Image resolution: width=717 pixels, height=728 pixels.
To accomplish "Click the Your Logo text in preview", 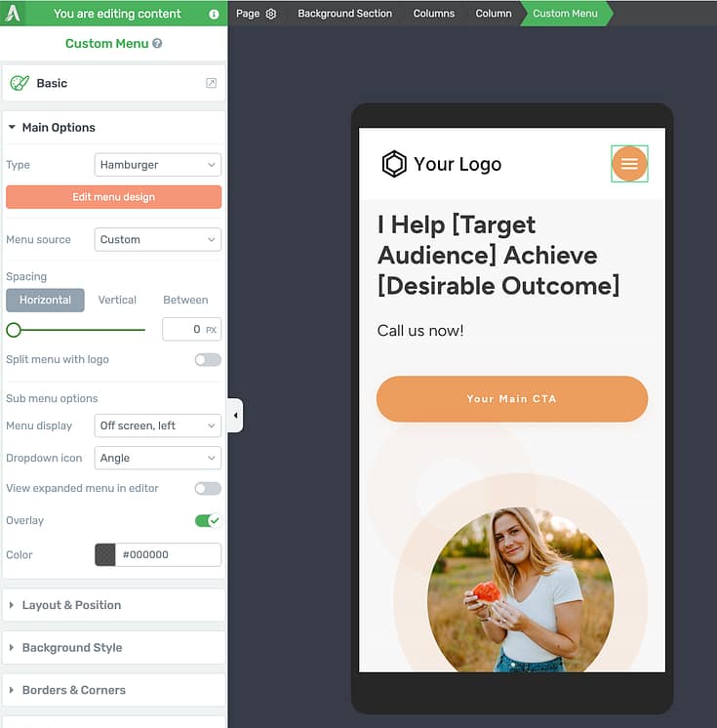I will [458, 164].
